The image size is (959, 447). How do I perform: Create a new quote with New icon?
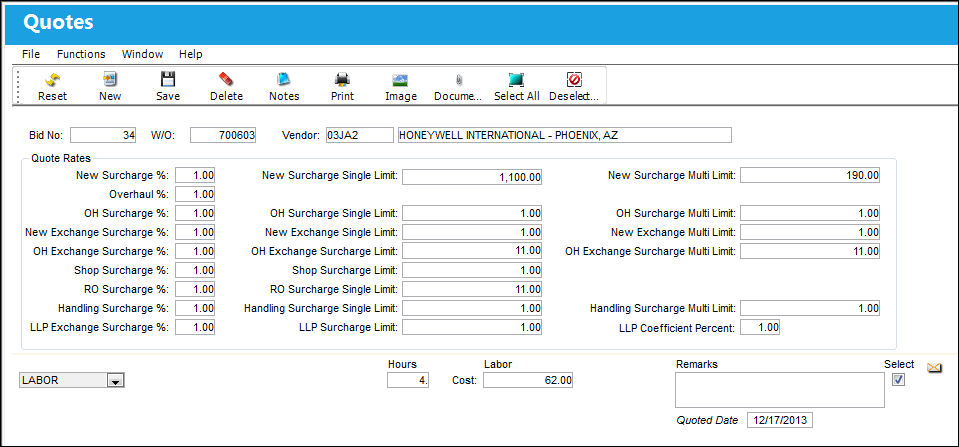[x=110, y=79]
